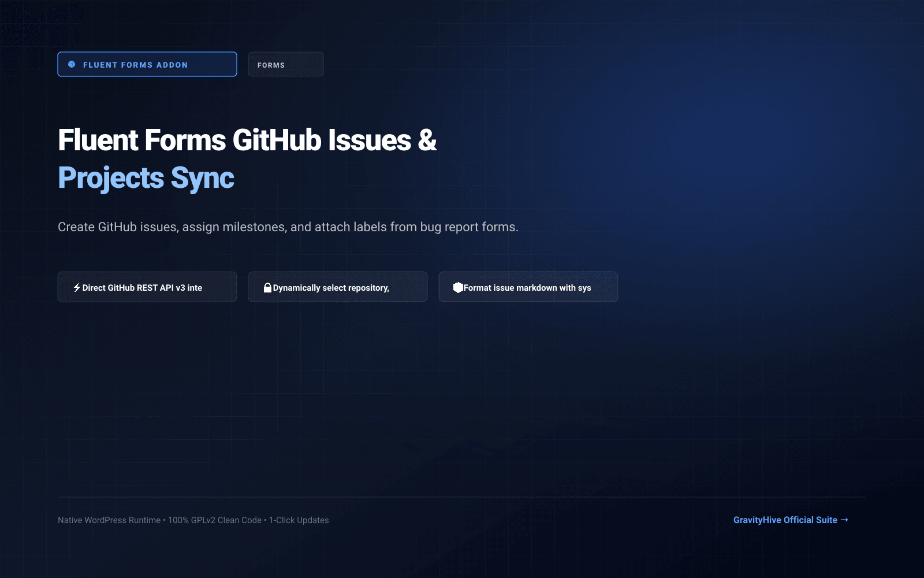Open GravityHive Official Suite link
Screen dimensions: 924x578
click(x=791, y=520)
